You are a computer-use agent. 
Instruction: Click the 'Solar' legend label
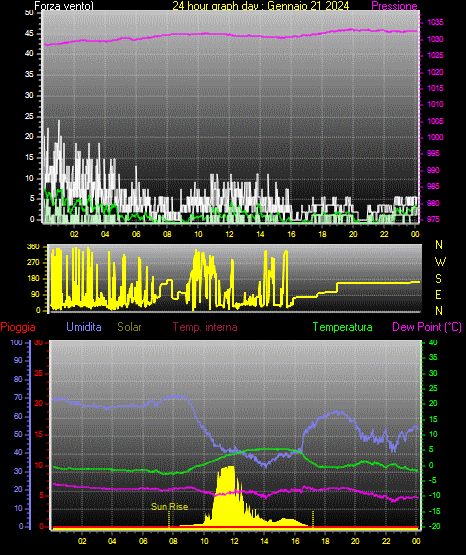point(129,327)
